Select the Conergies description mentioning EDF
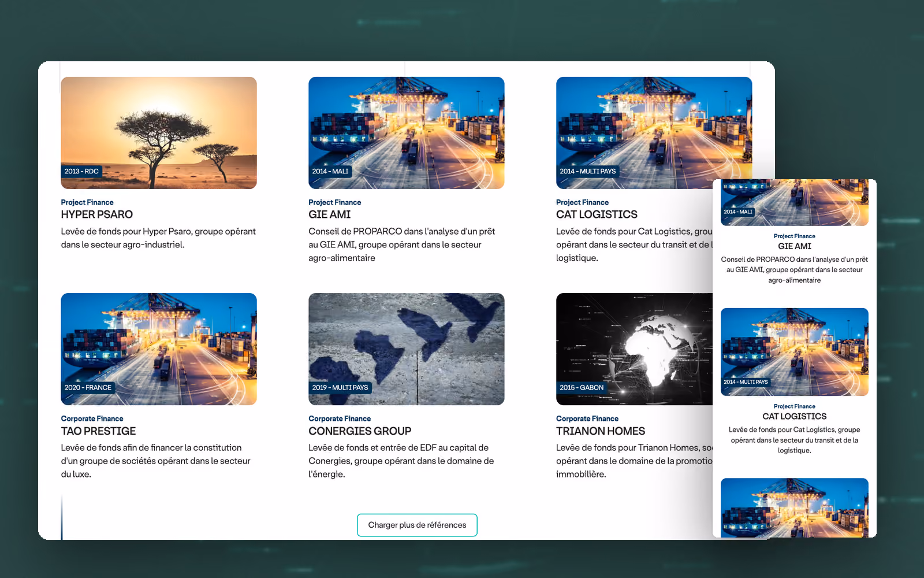This screenshot has height=578, width=924. [401, 461]
